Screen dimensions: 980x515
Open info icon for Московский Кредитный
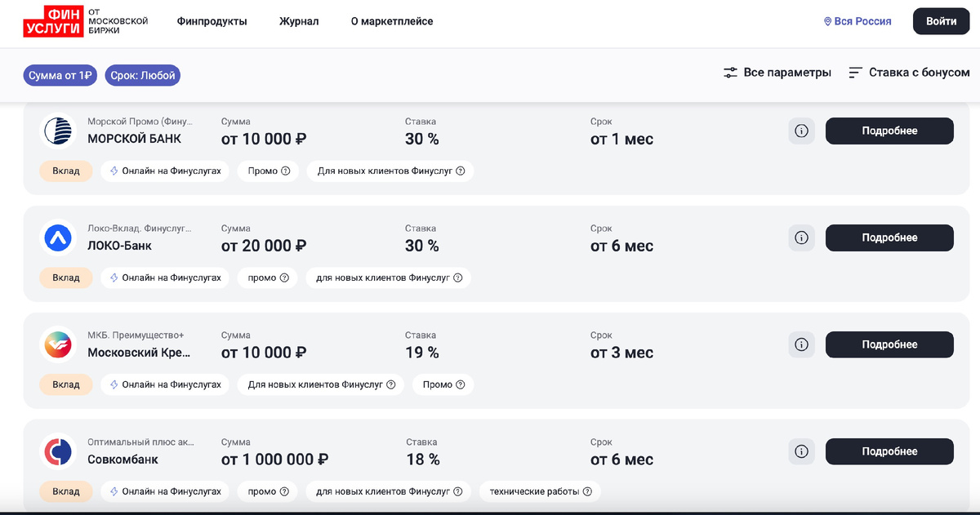point(801,344)
